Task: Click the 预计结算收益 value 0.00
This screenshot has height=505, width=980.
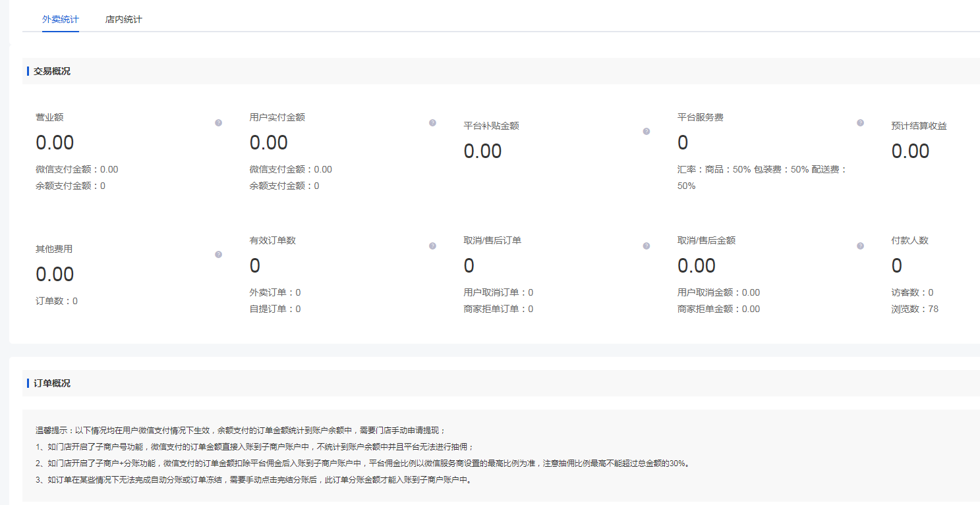Action: (x=911, y=151)
